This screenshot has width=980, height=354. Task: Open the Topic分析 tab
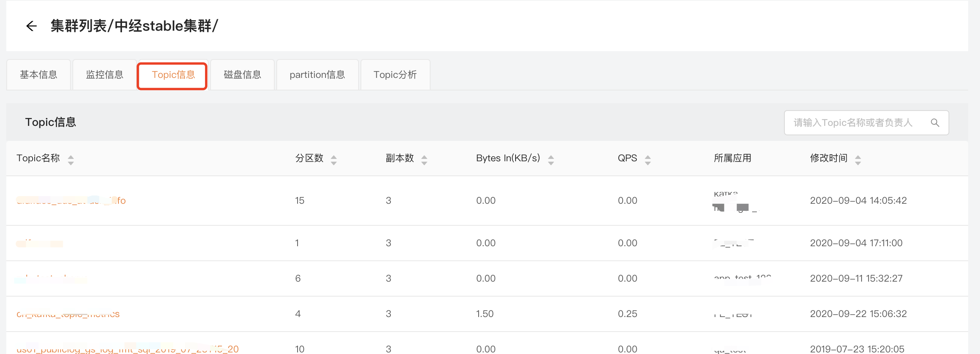395,75
